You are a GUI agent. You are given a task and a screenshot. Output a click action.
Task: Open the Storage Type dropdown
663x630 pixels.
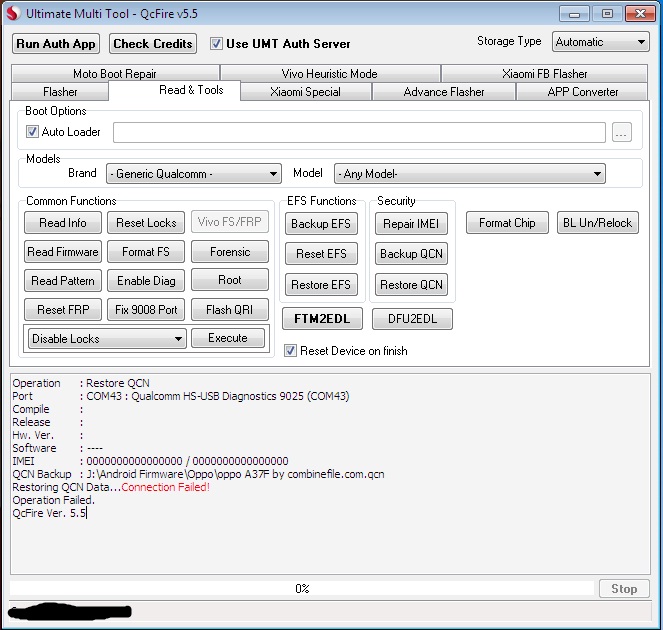600,42
